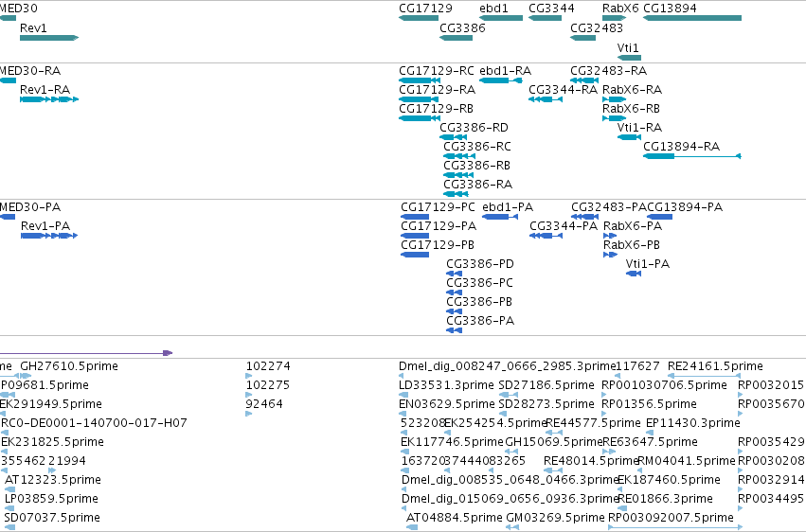Image resolution: width=806 pixels, height=532 pixels.
Task: Click the Rev1-RA transcript glyph
Action: pos(49,99)
